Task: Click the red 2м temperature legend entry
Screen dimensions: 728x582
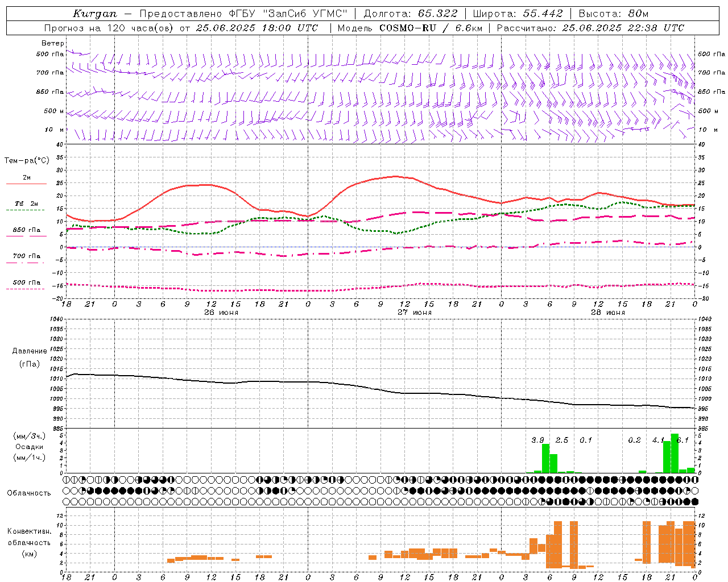Action: tap(26, 180)
